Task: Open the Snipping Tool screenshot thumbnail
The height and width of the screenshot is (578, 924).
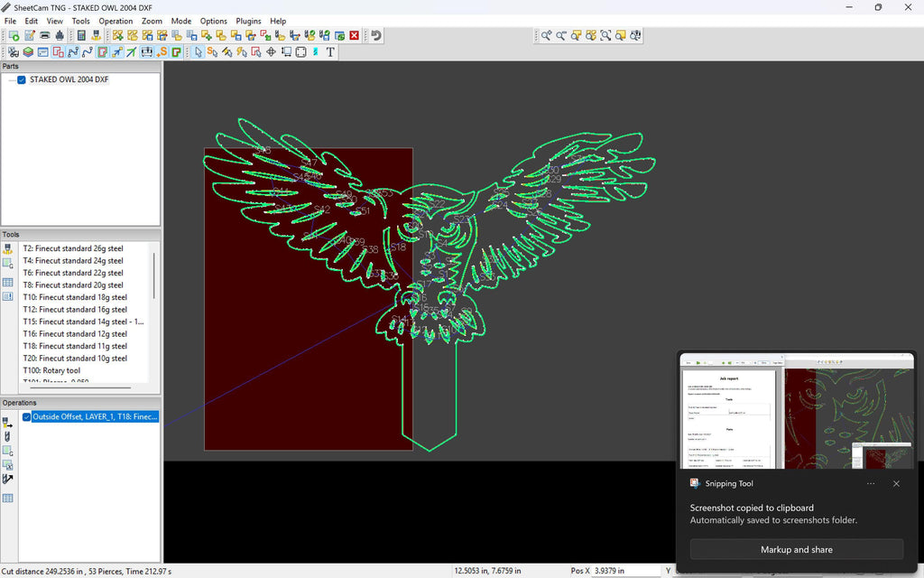Action: pyautogui.click(x=797, y=411)
